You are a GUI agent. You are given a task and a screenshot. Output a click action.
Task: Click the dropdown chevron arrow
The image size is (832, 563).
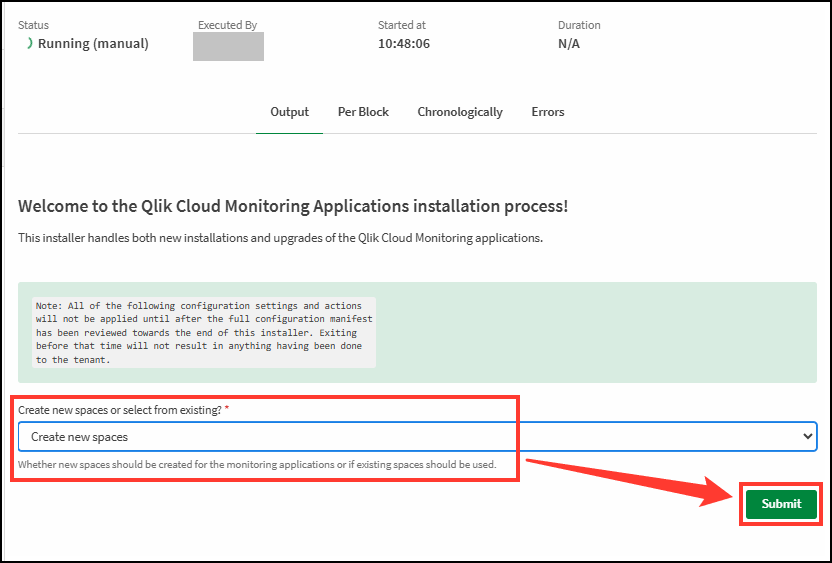click(x=808, y=437)
